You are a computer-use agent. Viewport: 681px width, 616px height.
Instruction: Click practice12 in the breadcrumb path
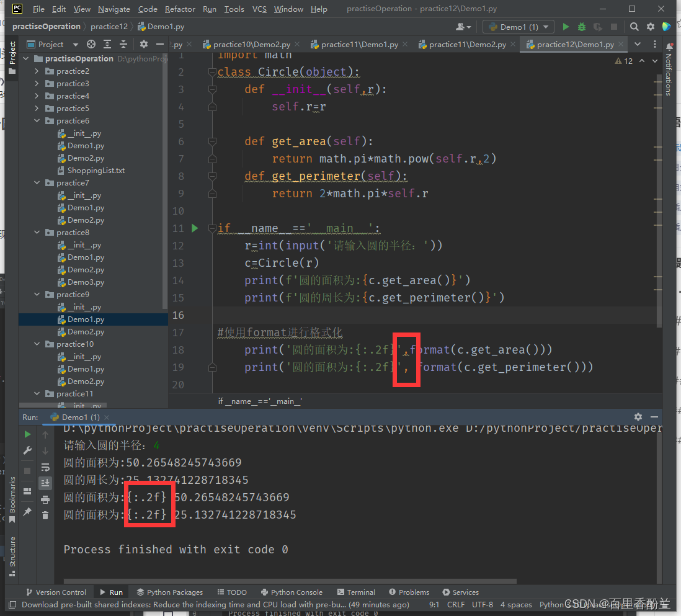click(x=109, y=27)
